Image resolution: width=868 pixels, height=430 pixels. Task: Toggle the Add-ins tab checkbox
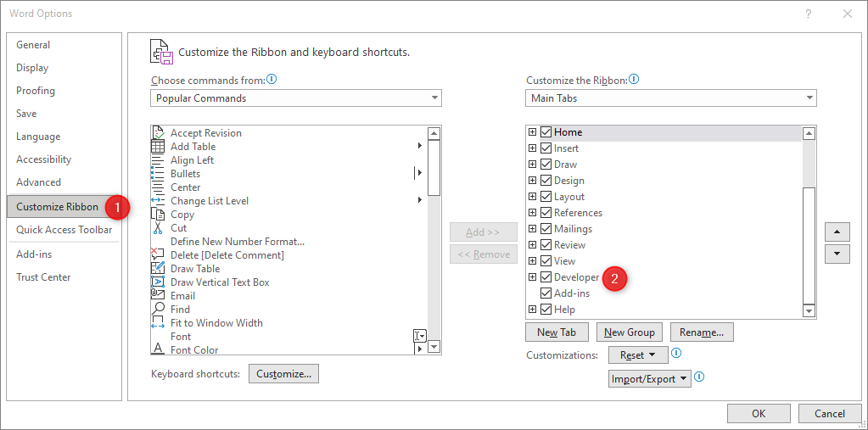546,293
